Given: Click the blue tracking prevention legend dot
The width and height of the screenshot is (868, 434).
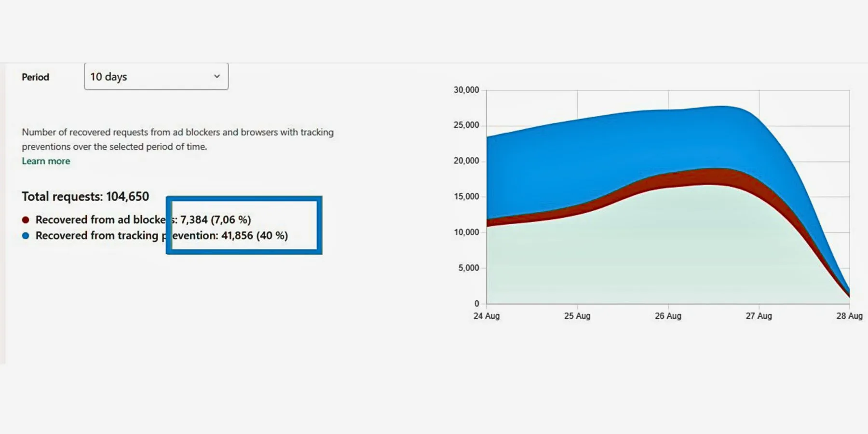Looking at the screenshot, I should tap(25, 236).
